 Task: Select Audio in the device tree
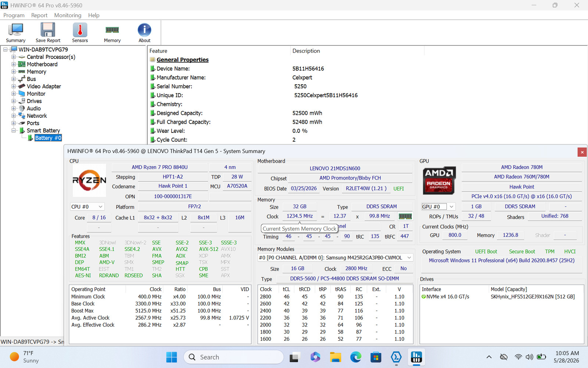34,109
